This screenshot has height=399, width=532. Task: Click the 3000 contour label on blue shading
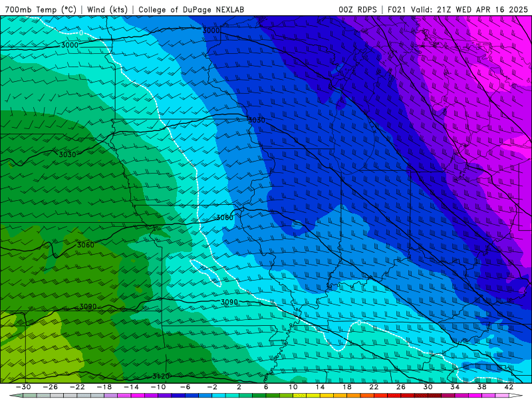pos(211,31)
